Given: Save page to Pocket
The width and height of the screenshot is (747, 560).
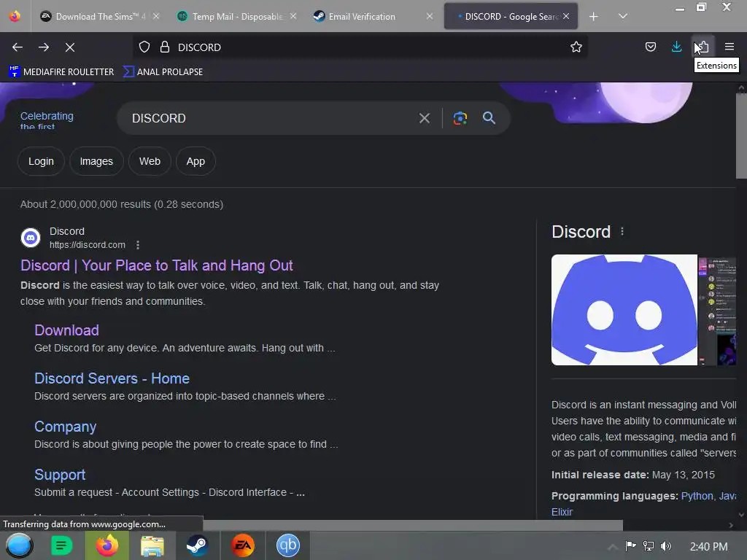Looking at the screenshot, I should 650,47.
